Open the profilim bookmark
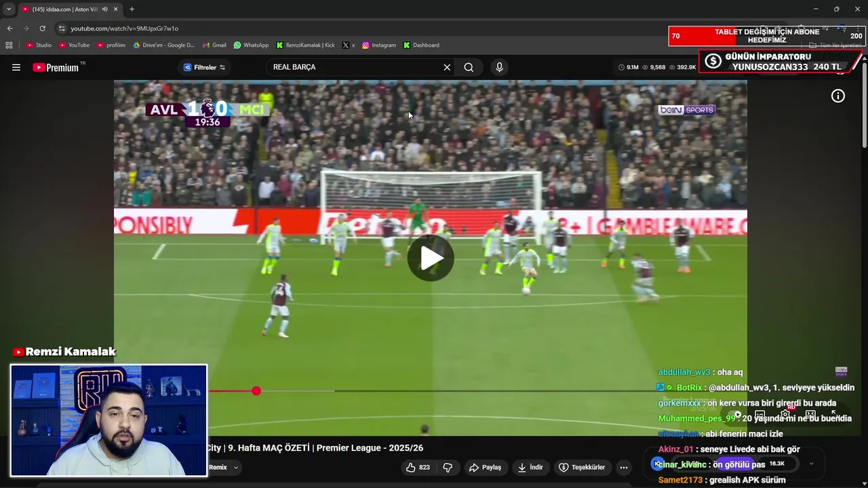Image resolution: width=868 pixels, height=488 pixels. pyautogui.click(x=111, y=45)
